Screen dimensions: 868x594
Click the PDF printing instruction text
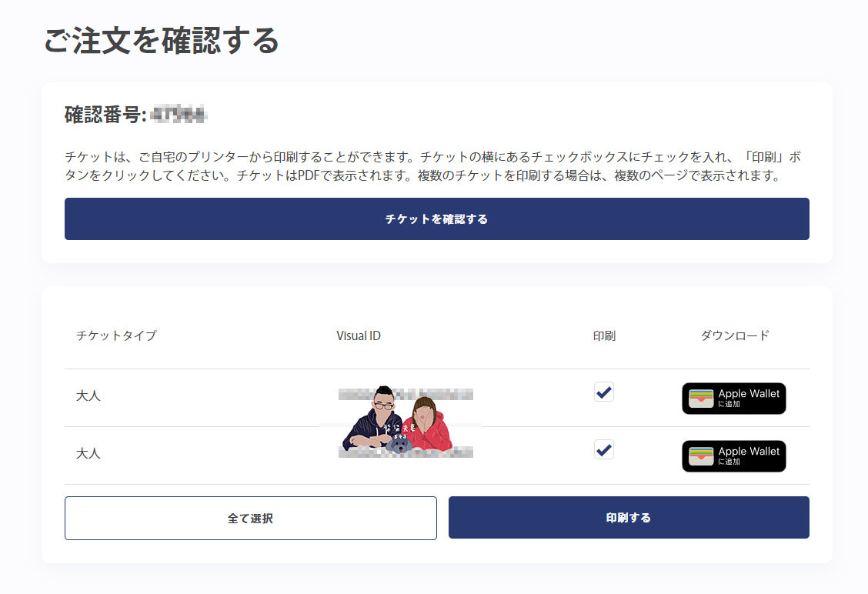[435, 165]
